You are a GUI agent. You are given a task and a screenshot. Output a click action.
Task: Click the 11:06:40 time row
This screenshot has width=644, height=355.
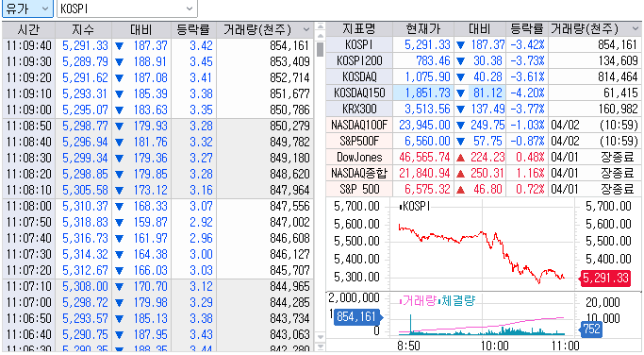click(x=157, y=334)
